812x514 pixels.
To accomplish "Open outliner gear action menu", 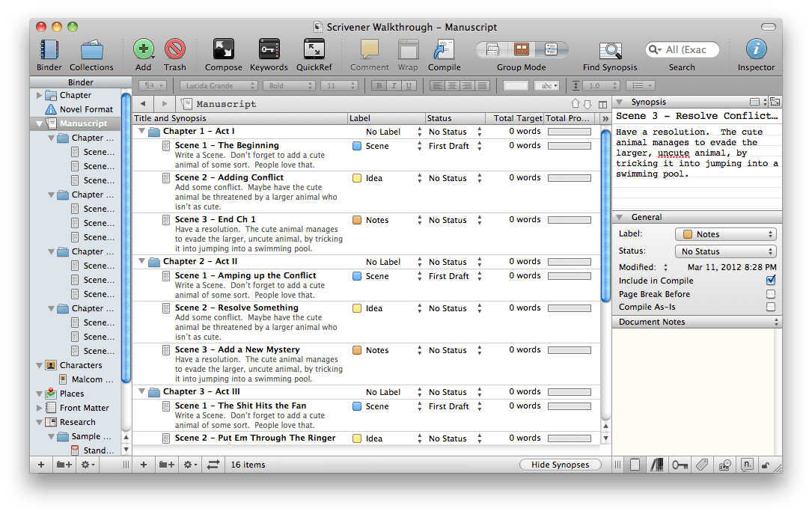I will click(190, 465).
